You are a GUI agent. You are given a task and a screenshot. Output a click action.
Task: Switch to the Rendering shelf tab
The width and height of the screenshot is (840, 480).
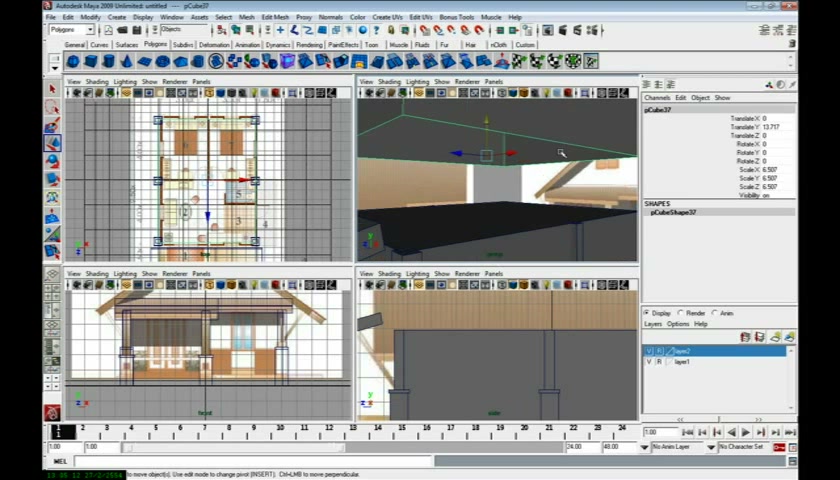tap(309, 45)
